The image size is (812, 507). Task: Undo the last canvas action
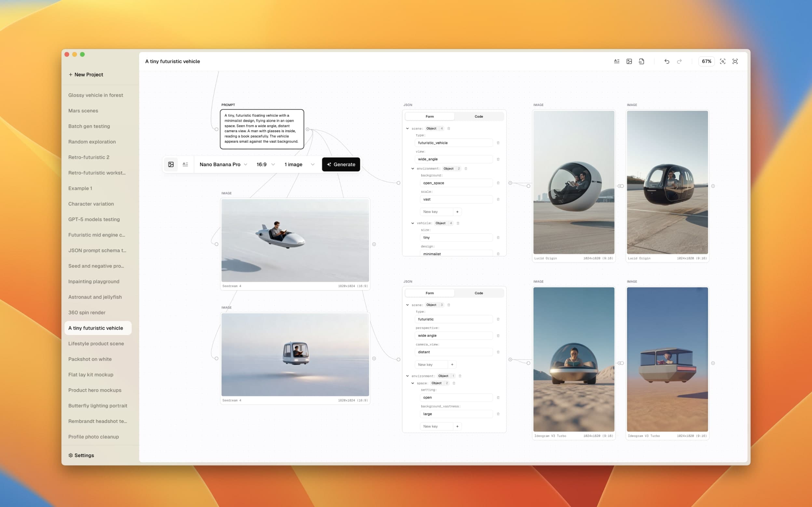(667, 61)
